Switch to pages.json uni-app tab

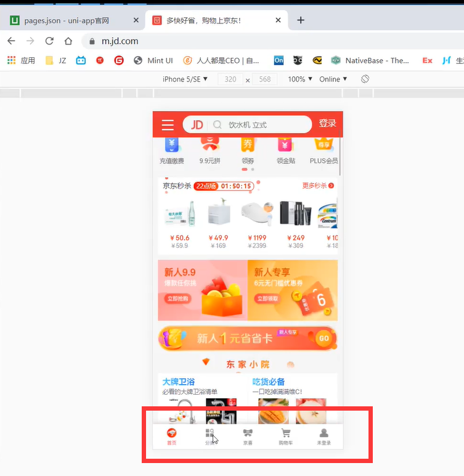coord(71,20)
